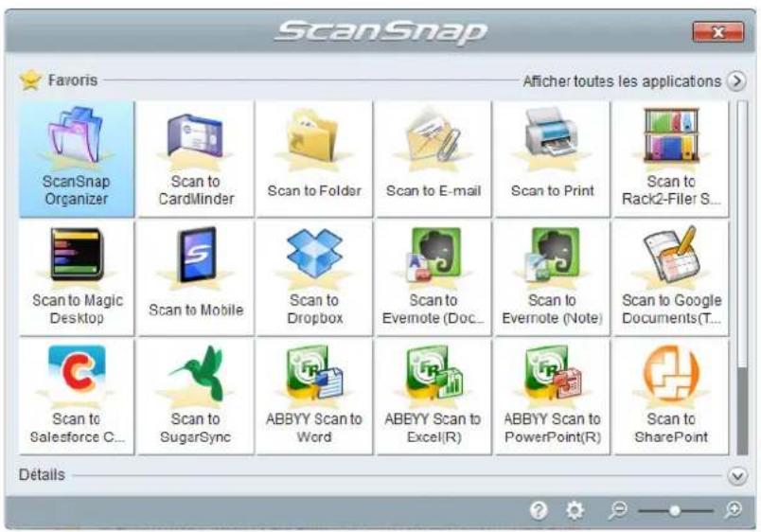Choose Scan to SugarSync
761x532 pixels.
coord(196,397)
